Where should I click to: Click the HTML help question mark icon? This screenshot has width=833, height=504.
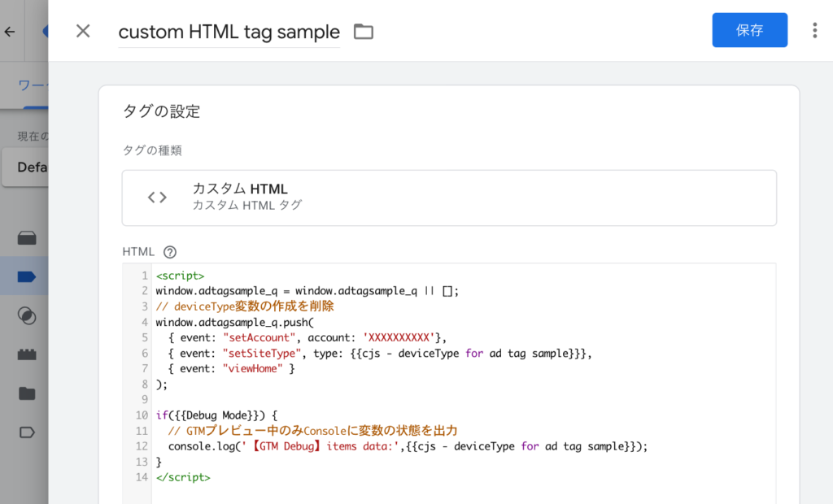tap(170, 252)
